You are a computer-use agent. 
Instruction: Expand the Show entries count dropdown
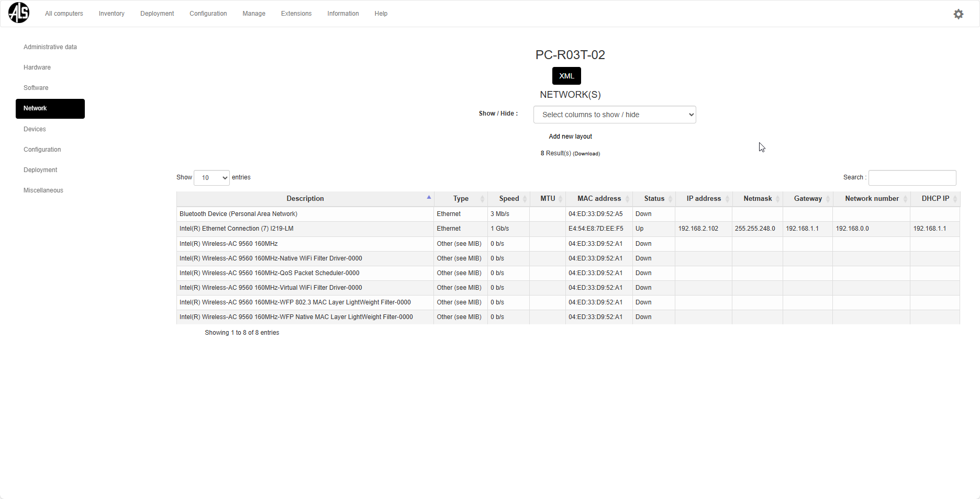[211, 178]
